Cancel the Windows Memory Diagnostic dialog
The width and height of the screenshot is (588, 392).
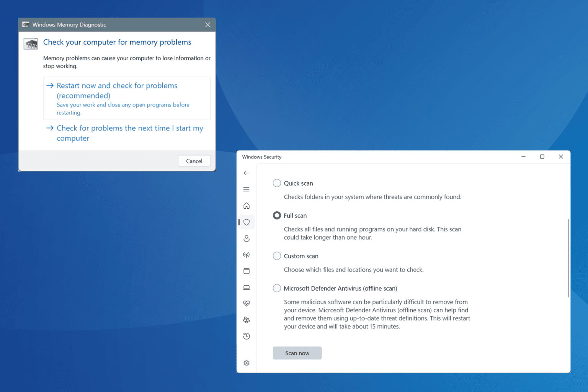194,161
